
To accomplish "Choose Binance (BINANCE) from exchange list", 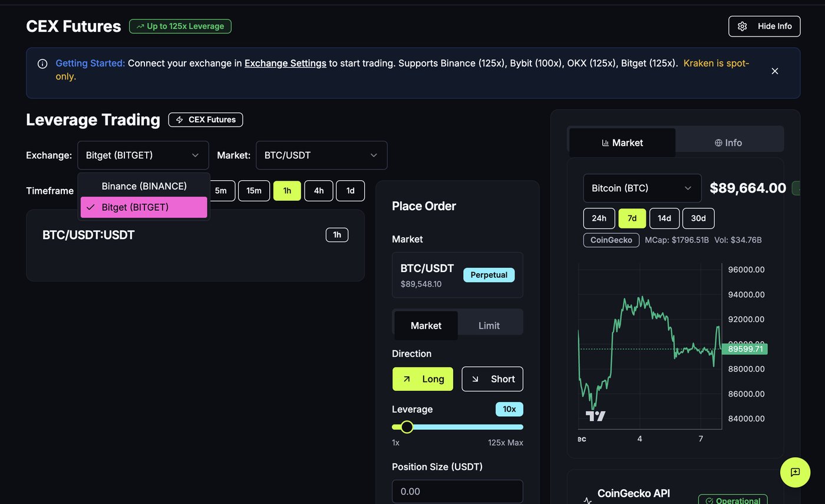I will click(144, 186).
